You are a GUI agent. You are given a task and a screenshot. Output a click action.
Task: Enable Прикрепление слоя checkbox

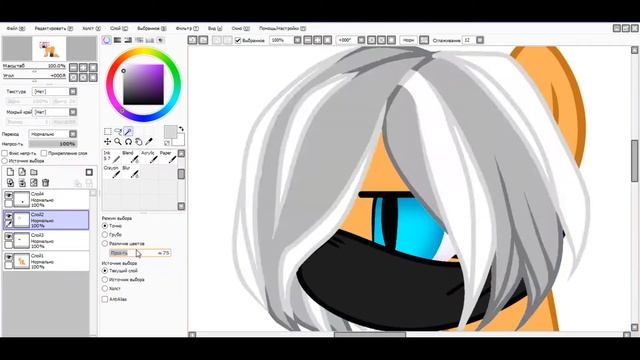click(x=44, y=153)
